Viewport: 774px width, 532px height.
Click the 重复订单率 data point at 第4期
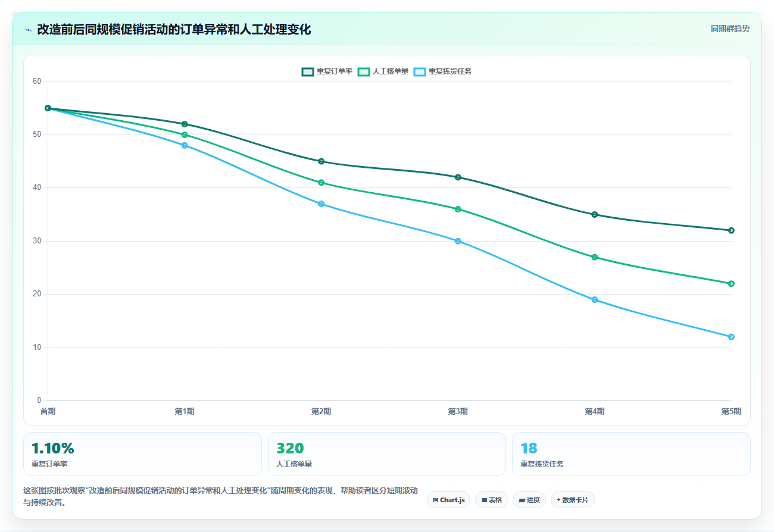[594, 214]
